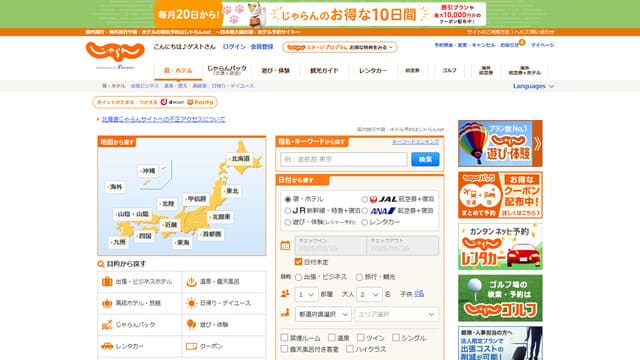Viewport: 640px width, 360px height.
Task: Click the 四国 region label on map
Action: coord(144,236)
